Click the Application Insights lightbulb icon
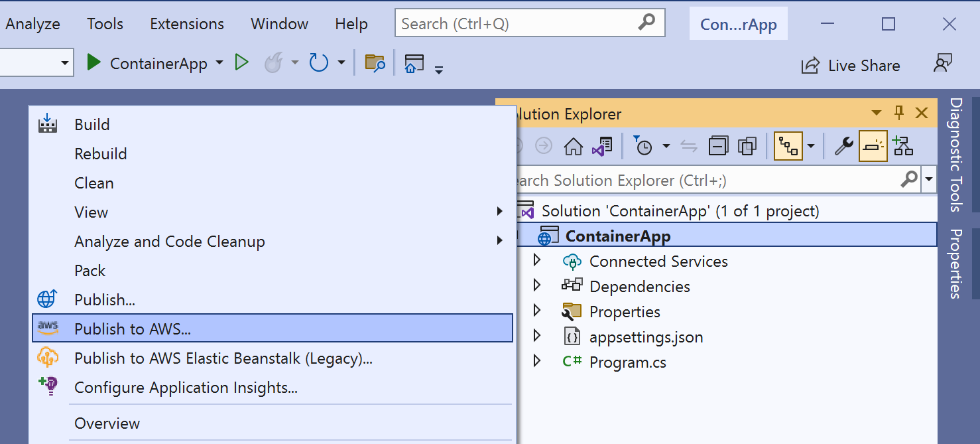This screenshot has height=444, width=980. [x=48, y=386]
